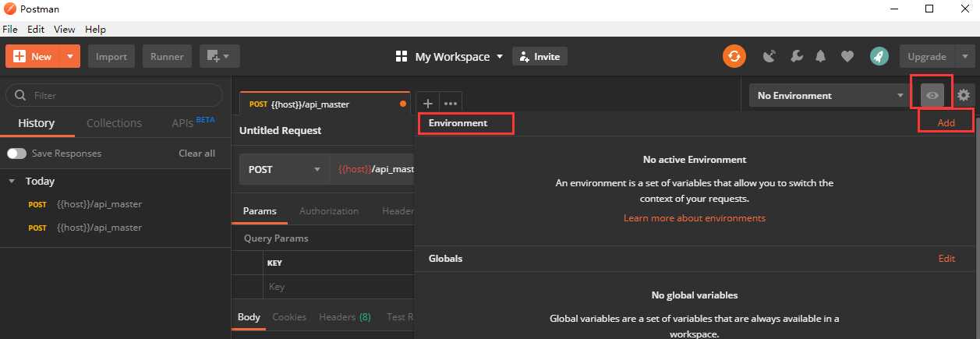The width and height of the screenshot is (980, 339).
Task: Toggle the environment quick look eye icon
Action: pyautogui.click(x=932, y=95)
